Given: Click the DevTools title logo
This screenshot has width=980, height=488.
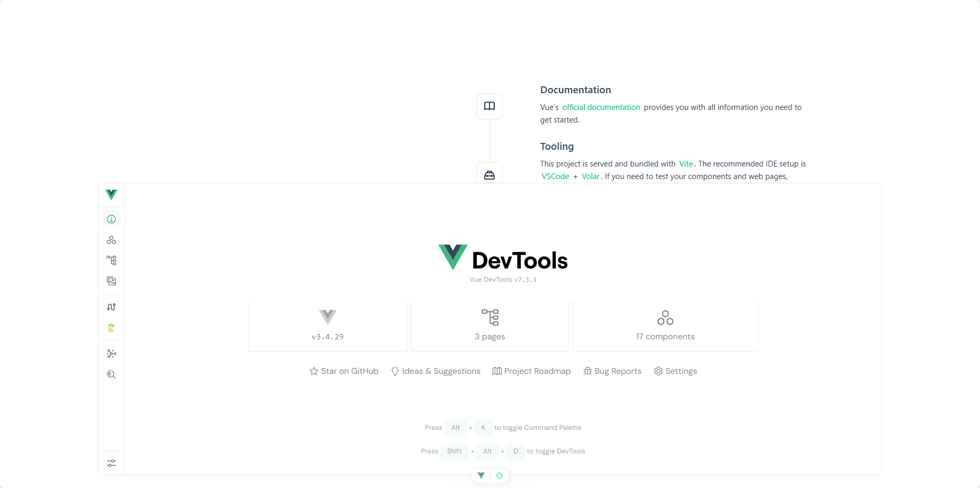Looking at the screenshot, I should (503, 258).
